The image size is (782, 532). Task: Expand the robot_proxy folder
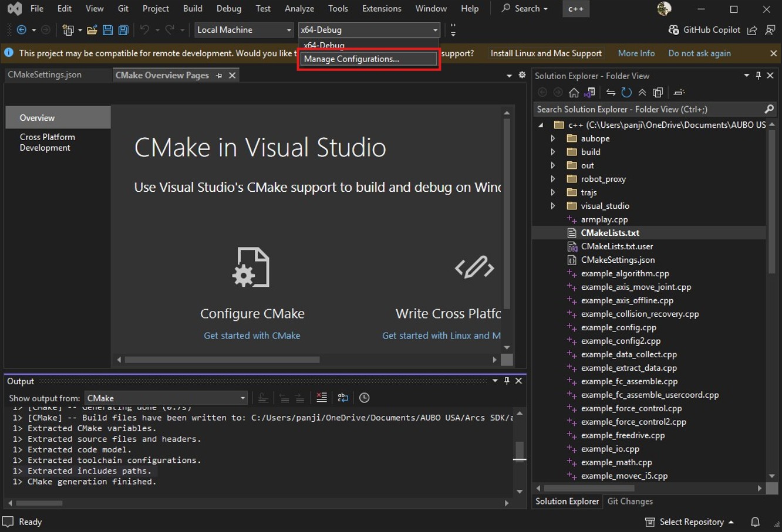coord(553,179)
